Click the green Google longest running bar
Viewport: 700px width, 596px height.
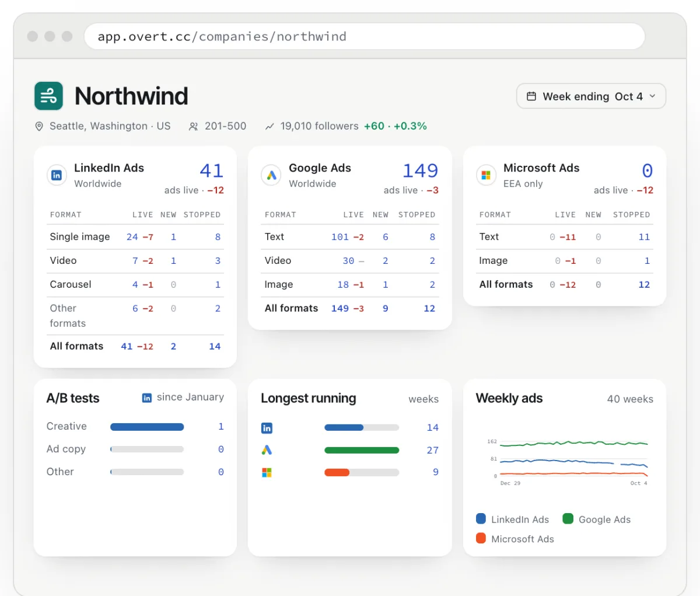pos(362,450)
